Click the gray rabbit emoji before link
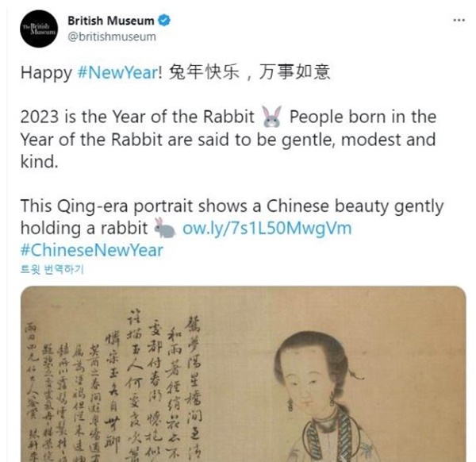 pos(165,228)
